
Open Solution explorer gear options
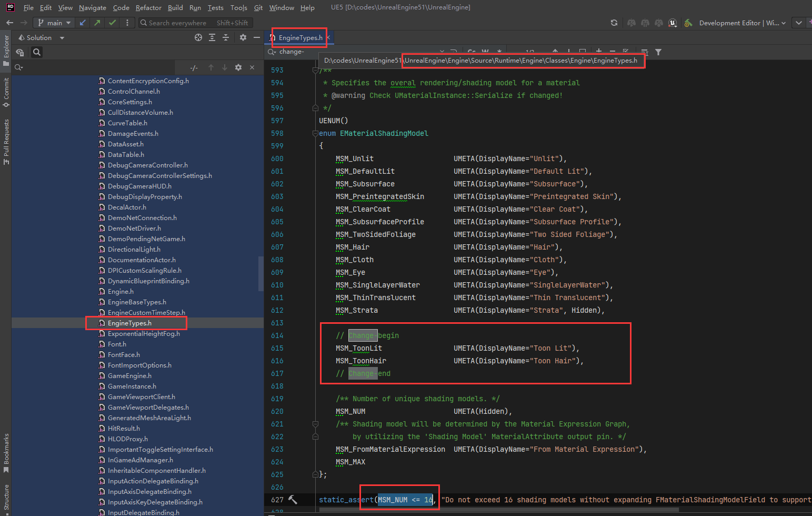[x=243, y=37]
